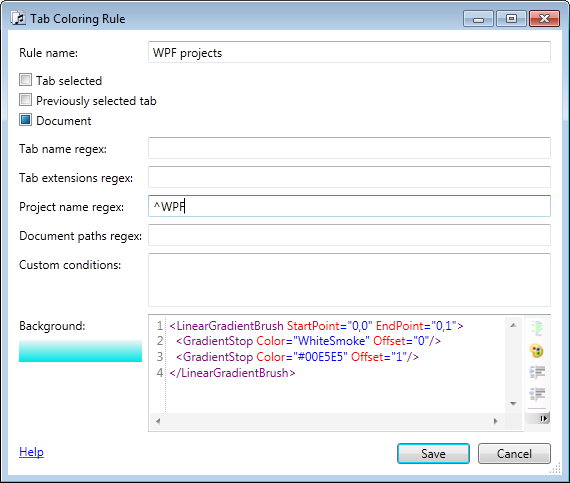
Task: Click the closing LinearGradientBrush tag
Action: 232,373
